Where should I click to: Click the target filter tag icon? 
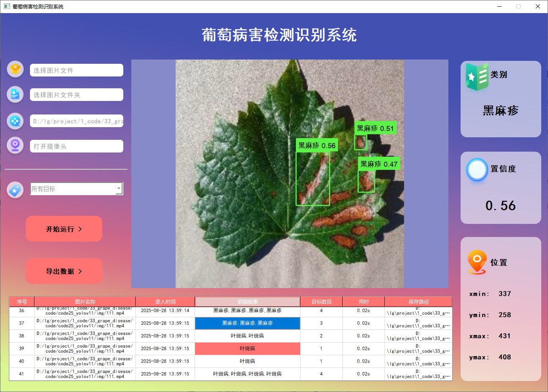[16, 190]
